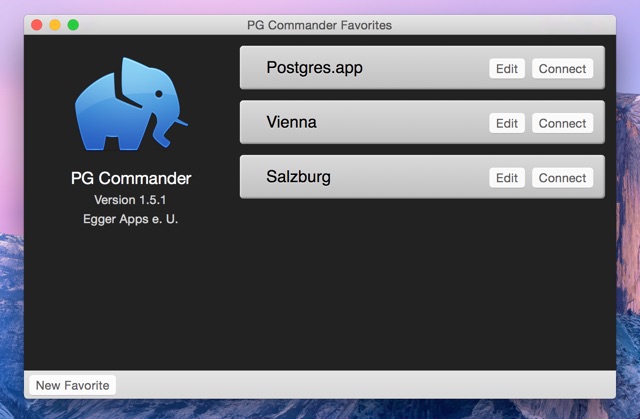Viewport: 640px width, 419px height.
Task: Connect to the Salzburg favorite
Action: pos(562,178)
